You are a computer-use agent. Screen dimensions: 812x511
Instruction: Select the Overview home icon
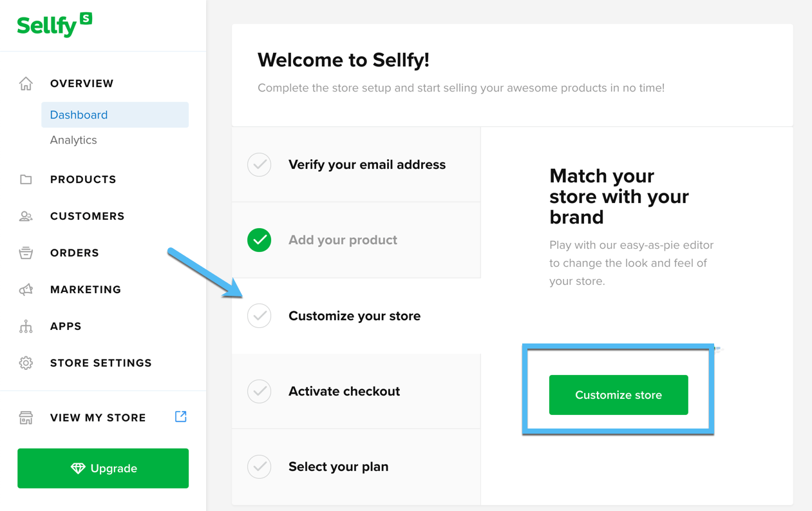(x=25, y=82)
